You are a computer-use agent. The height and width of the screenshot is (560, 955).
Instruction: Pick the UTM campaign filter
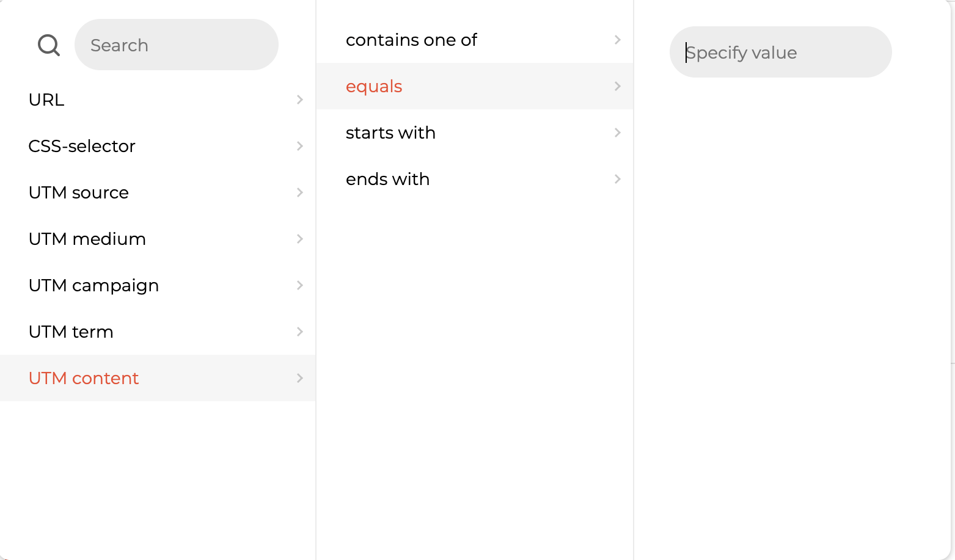coord(158,285)
